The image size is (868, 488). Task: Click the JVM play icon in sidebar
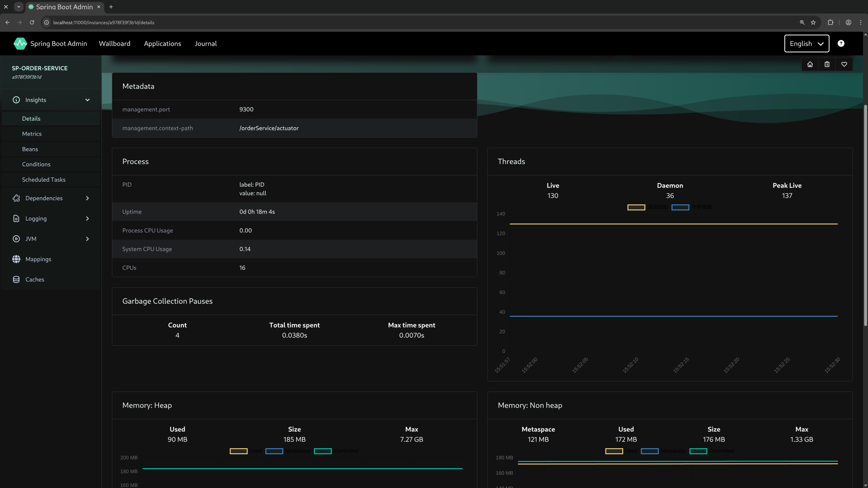pos(16,238)
